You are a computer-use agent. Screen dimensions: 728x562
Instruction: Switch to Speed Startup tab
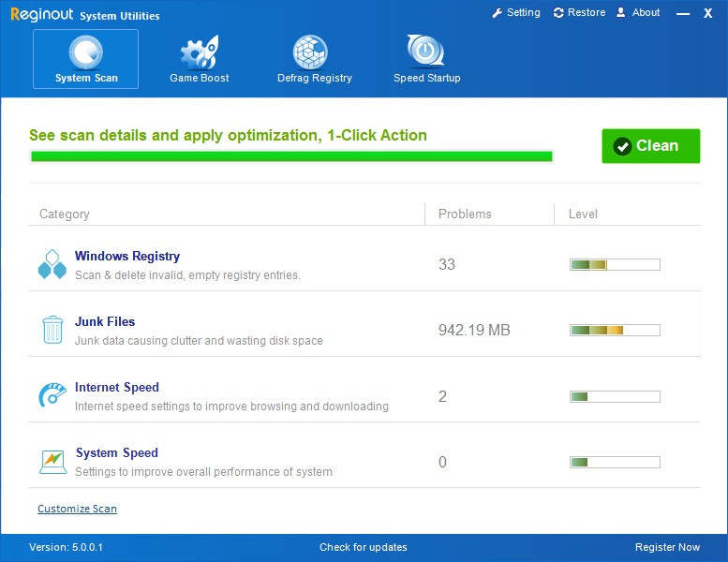coord(426,59)
